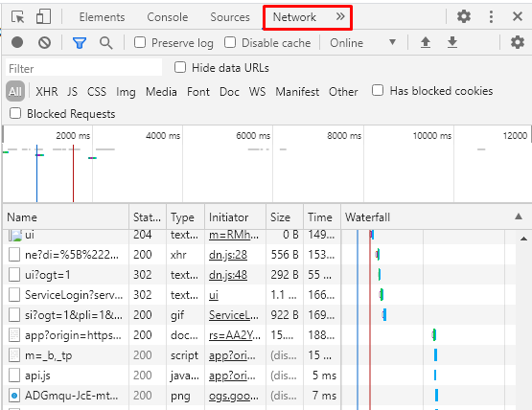
Task: Select the inspect element cursor icon
Action: click(17, 16)
